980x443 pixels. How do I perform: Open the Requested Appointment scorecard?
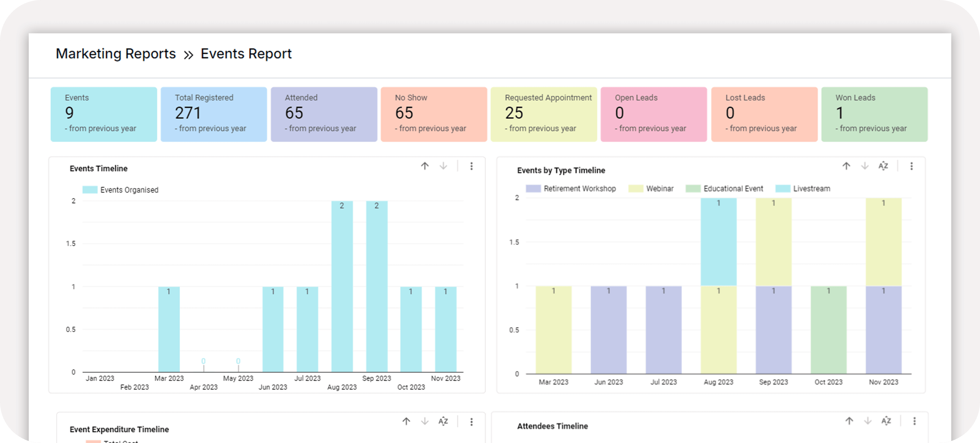tap(544, 114)
